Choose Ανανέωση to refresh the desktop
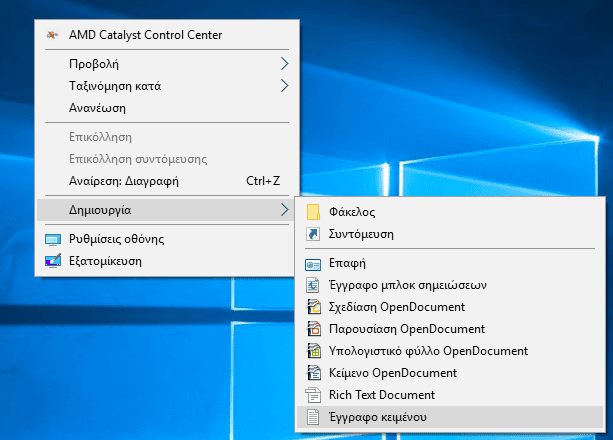Screen dimensions: 613x440 point(97,107)
